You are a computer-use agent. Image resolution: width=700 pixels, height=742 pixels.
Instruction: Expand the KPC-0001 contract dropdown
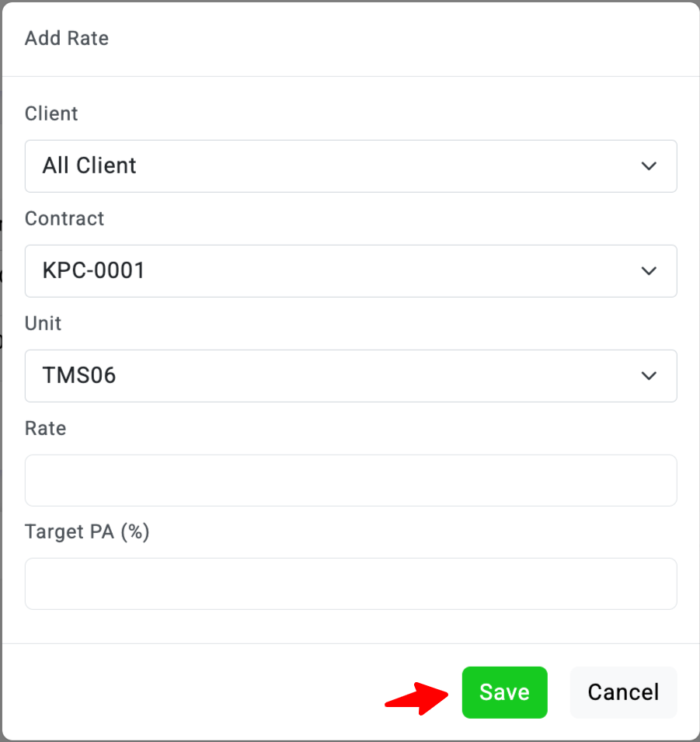point(350,271)
